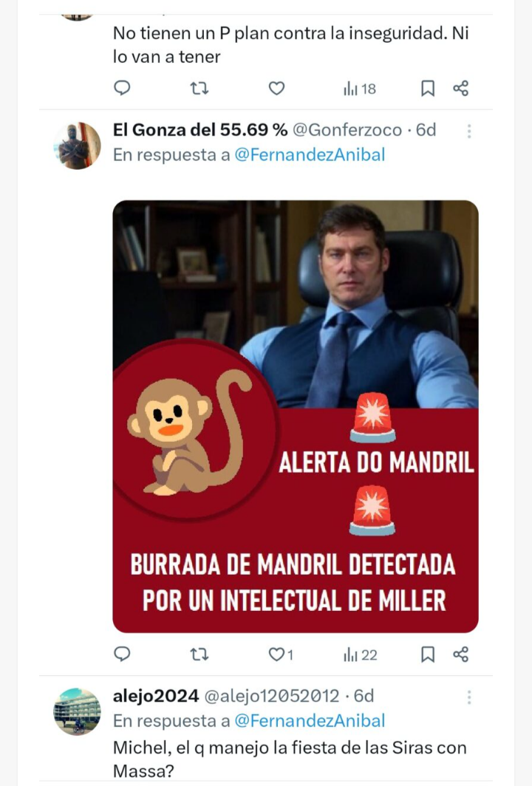Share the Alerta do Mandril tweet

click(460, 655)
